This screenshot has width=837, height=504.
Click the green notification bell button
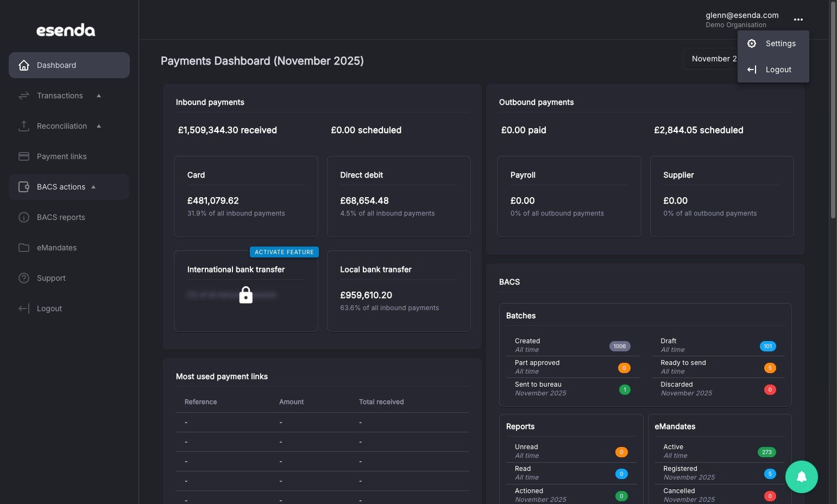coord(802,477)
